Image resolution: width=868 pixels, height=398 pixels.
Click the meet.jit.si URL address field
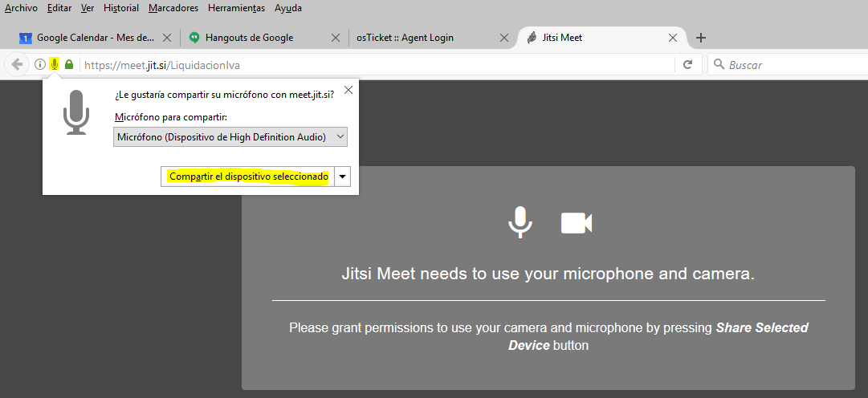point(377,65)
